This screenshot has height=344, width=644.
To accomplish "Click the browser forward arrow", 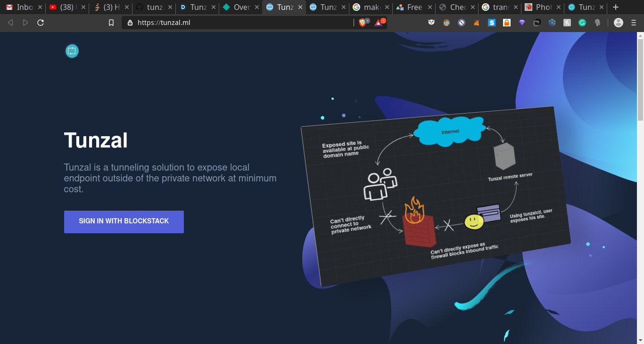I will click(25, 23).
